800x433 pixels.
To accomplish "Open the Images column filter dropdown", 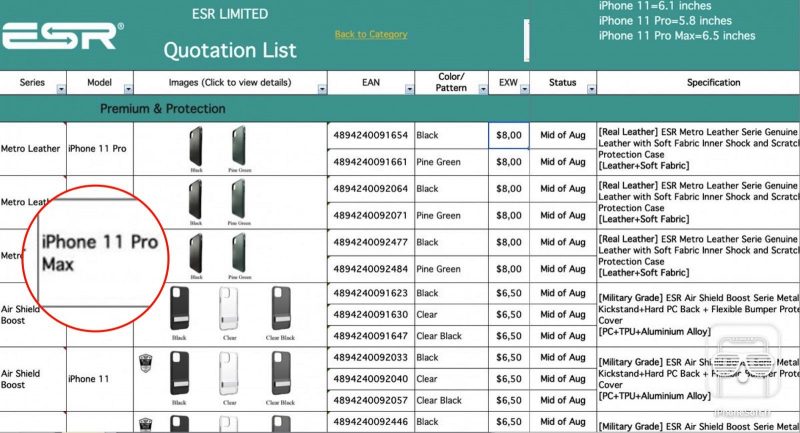I will (x=322, y=89).
